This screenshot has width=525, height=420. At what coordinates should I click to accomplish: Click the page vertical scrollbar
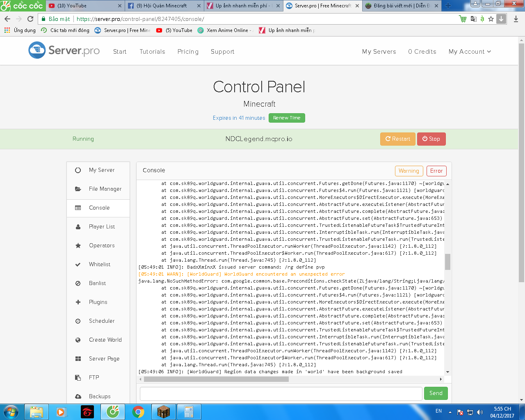point(521,162)
